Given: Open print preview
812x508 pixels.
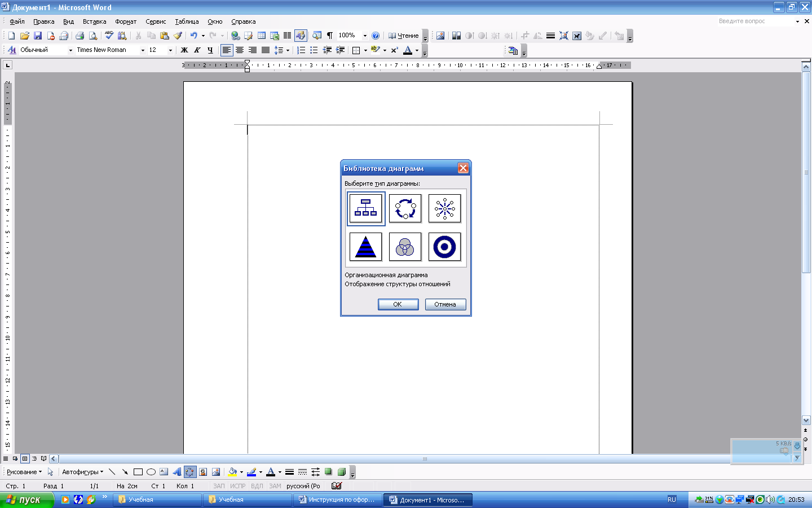Looking at the screenshot, I should pos(93,36).
